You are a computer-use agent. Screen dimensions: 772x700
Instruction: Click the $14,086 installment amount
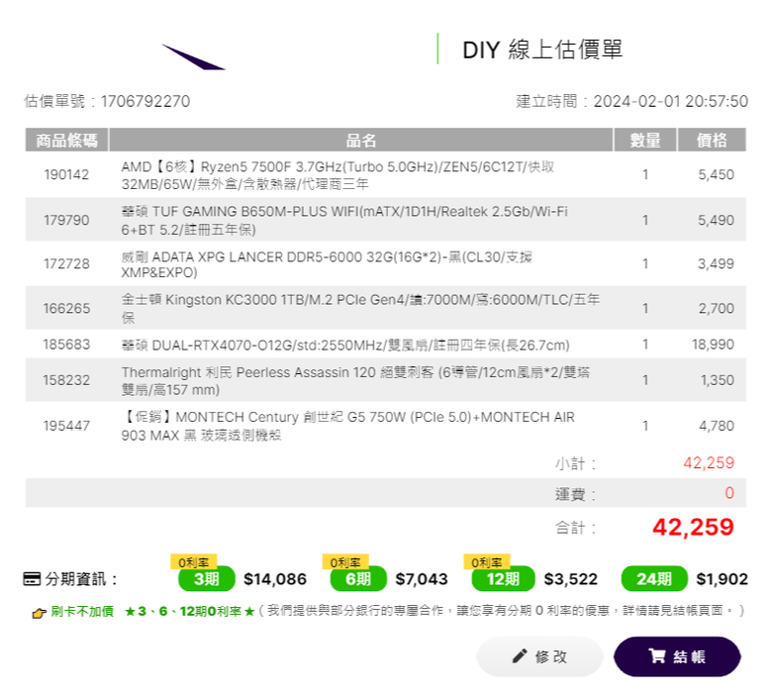pos(275,579)
